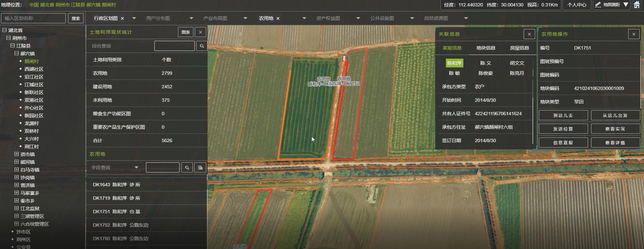Screen dimensions: 644x249
Task: Expand the 马家寨乡 tree node
Action: click(16, 193)
